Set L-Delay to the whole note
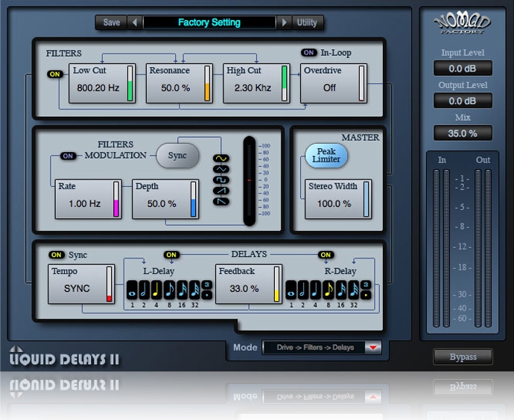Screen dimensions: 514x420 pyautogui.click(x=132, y=290)
